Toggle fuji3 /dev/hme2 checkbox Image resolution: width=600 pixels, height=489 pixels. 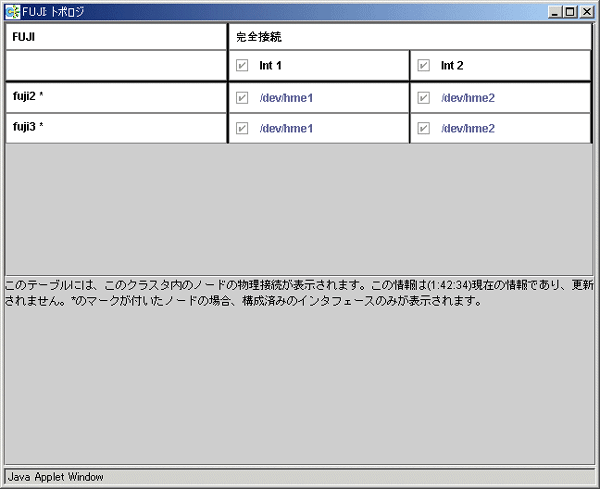click(x=424, y=128)
